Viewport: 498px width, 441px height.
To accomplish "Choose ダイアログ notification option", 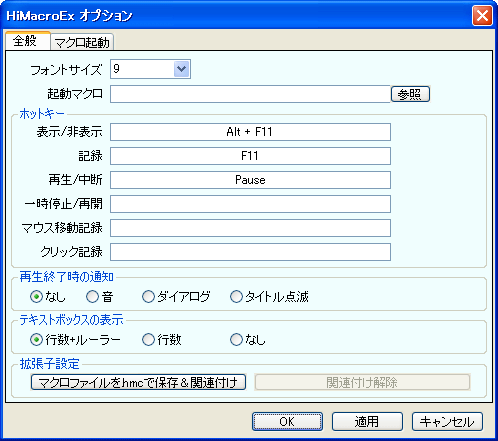I will click(x=148, y=296).
